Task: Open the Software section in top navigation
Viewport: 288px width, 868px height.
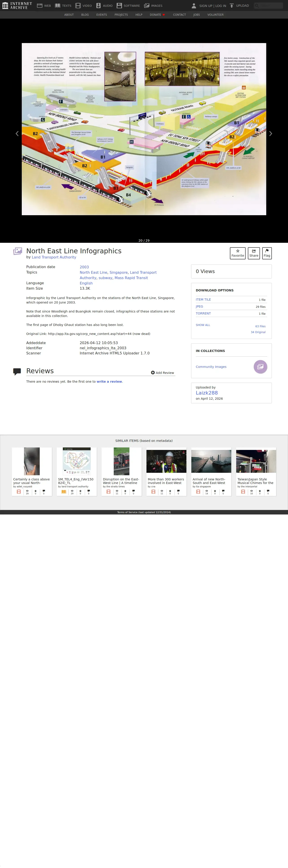Action: (x=128, y=6)
